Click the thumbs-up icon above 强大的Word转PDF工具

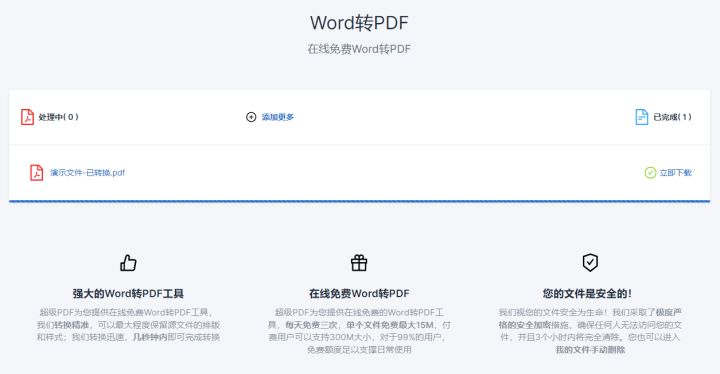(x=128, y=263)
